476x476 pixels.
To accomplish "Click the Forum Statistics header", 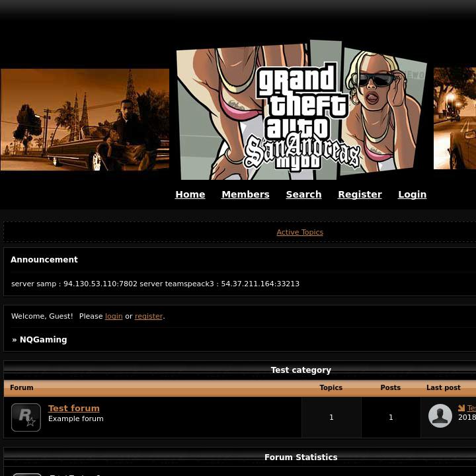I will tap(301, 457).
